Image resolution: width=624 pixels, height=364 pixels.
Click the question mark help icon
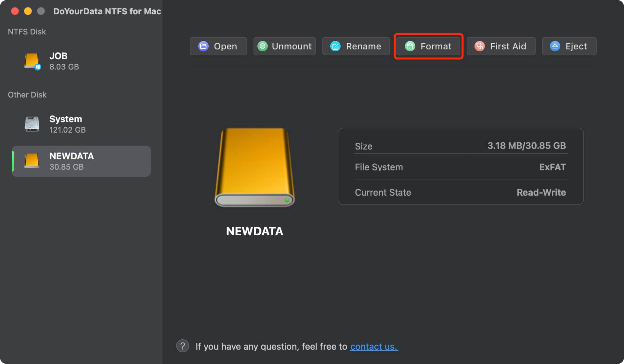pyautogui.click(x=182, y=346)
